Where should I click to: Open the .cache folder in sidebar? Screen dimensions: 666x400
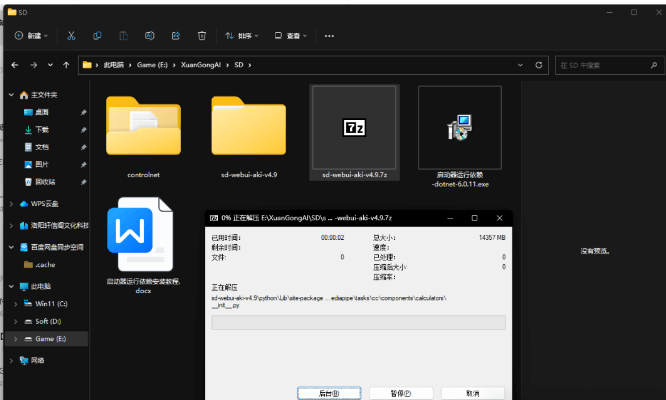pos(47,265)
